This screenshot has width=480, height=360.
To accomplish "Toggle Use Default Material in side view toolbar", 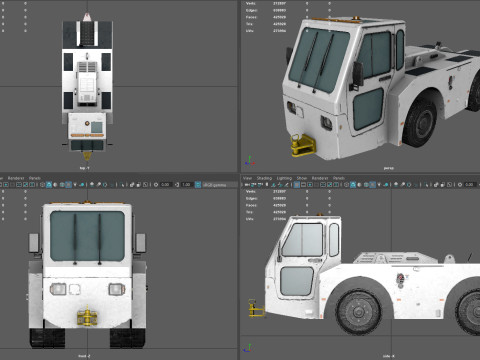I will click(359, 184).
